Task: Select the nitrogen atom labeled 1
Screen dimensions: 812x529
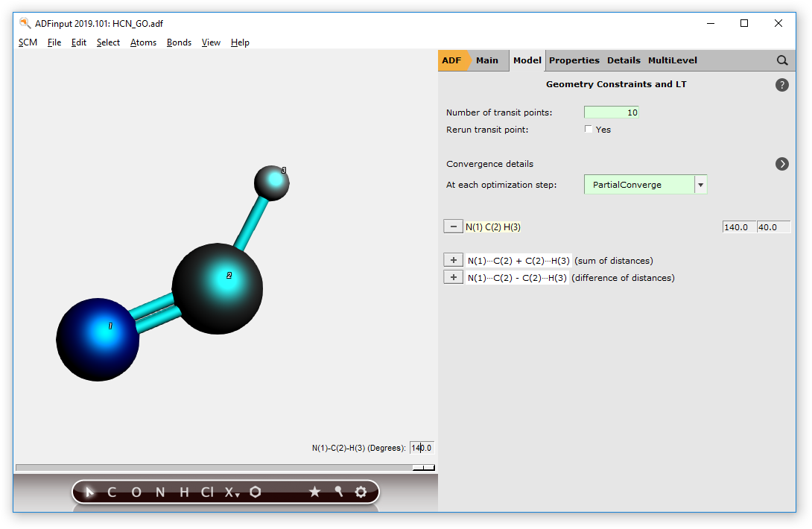Action: (98, 339)
